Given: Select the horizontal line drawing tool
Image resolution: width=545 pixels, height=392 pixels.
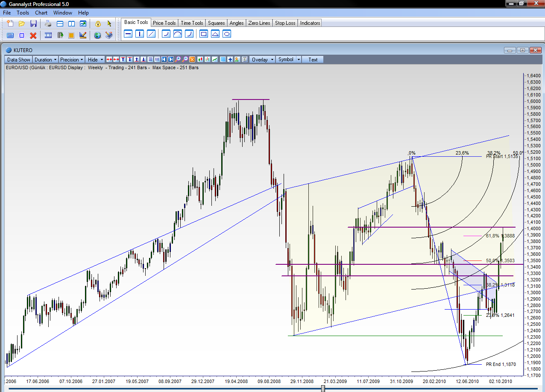Looking at the screenshot, I should pos(128,34).
